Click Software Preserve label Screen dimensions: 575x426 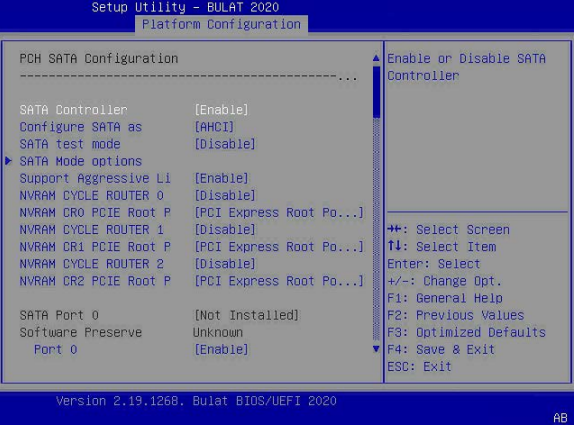(x=81, y=332)
